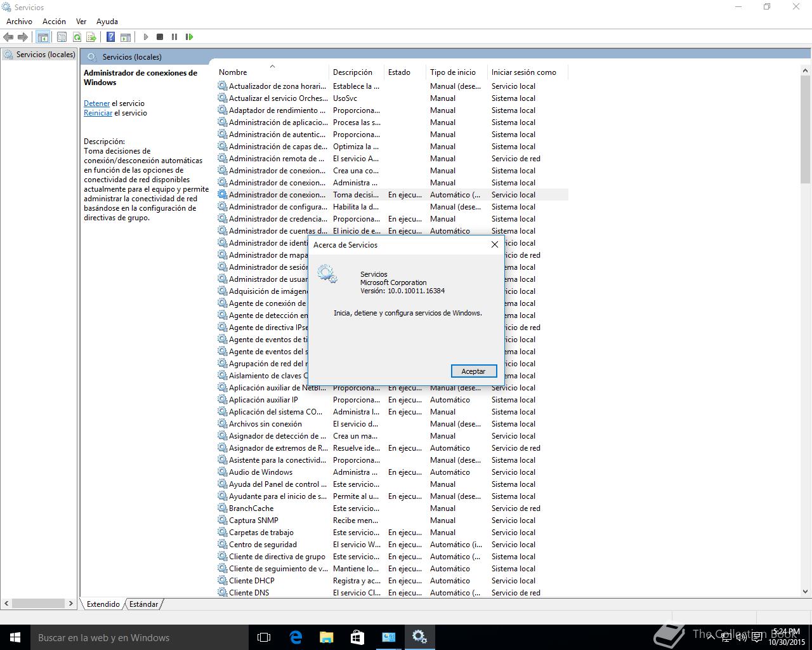Select the Centro de seguridad service

pyautogui.click(x=392, y=545)
